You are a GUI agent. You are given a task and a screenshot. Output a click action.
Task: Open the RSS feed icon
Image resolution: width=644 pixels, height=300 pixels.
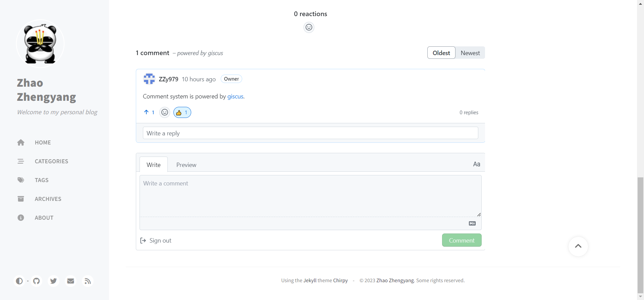coord(88,281)
